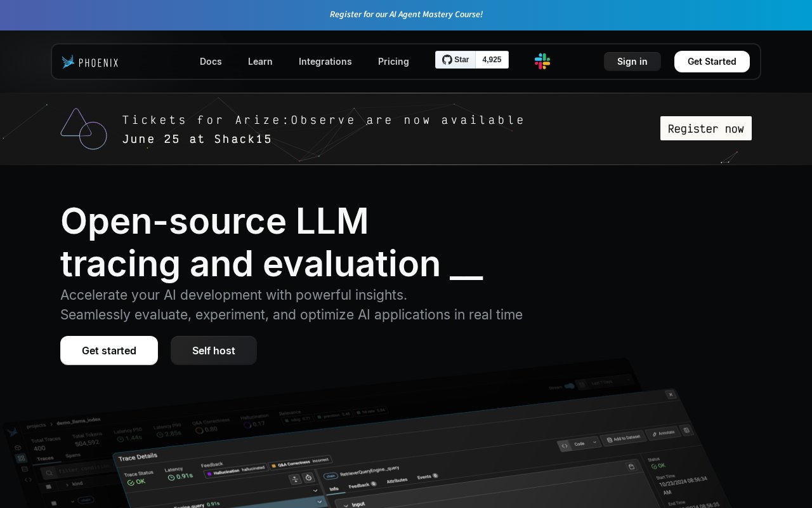The image size is (812, 508).
Task: Click the grid icon in preview sidebar
Action: click(x=21, y=458)
